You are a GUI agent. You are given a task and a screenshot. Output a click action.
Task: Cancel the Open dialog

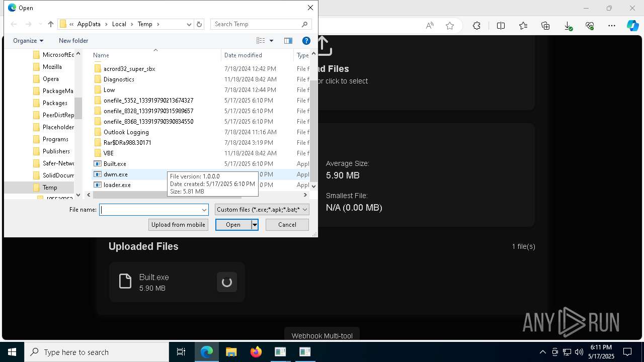click(x=287, y=225)
